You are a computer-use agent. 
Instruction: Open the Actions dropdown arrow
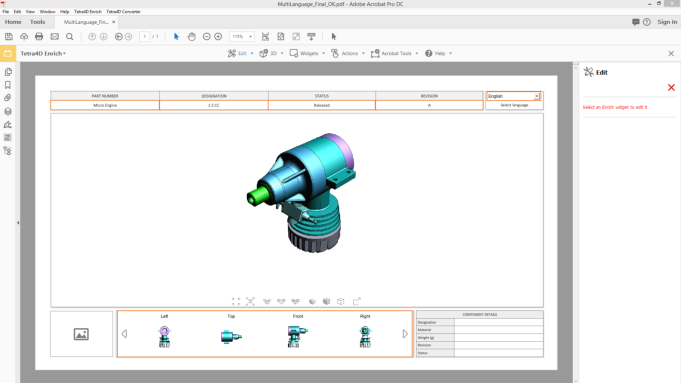point(364,53)
